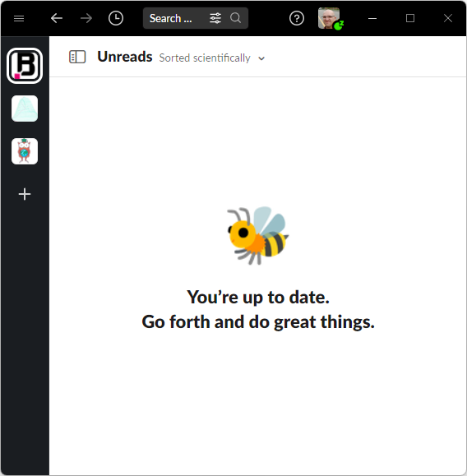467x476 pixels.
Task: Switch to the B logo workspace
Action: 25,66
